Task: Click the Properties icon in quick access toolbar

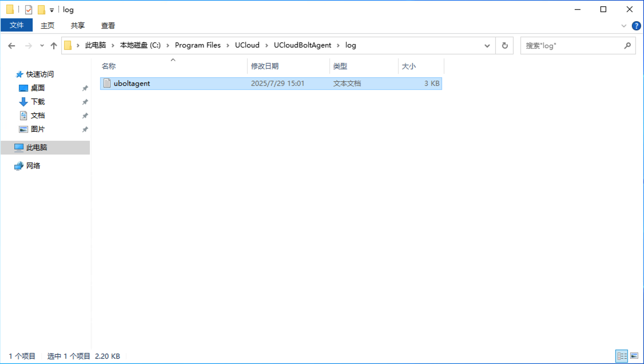Action: (29, 10)
